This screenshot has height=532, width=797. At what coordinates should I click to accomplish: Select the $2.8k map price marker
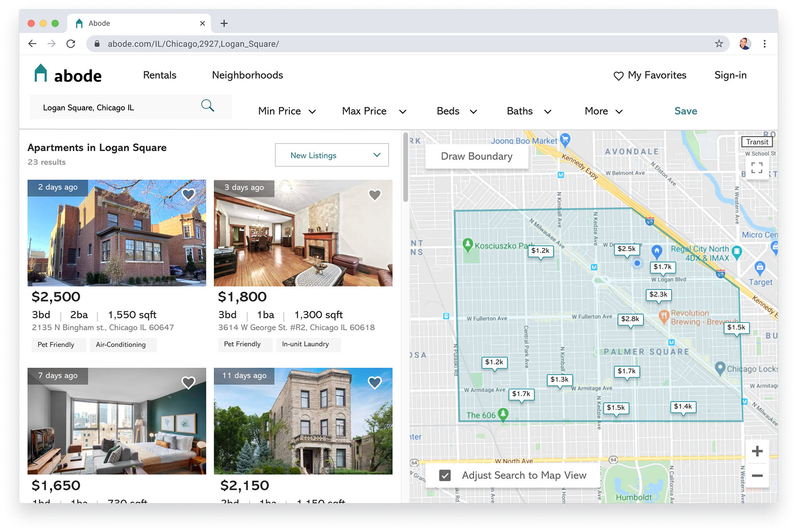[630, 320]
